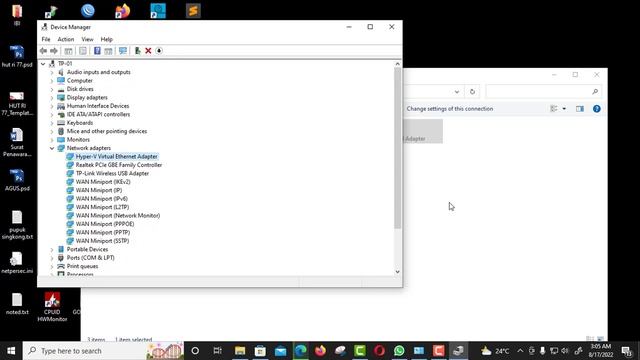
Task: Select Hyper-V Virtual Ethernet Adapter
Action: point(116,156)
